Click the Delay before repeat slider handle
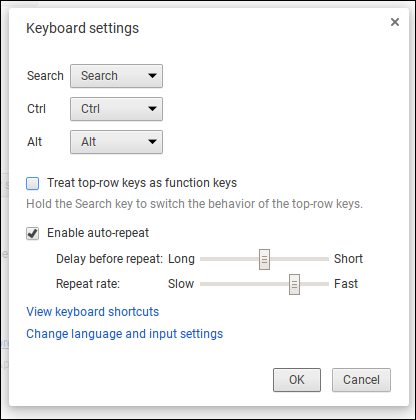The image size is (416, 420). [264, 259]
